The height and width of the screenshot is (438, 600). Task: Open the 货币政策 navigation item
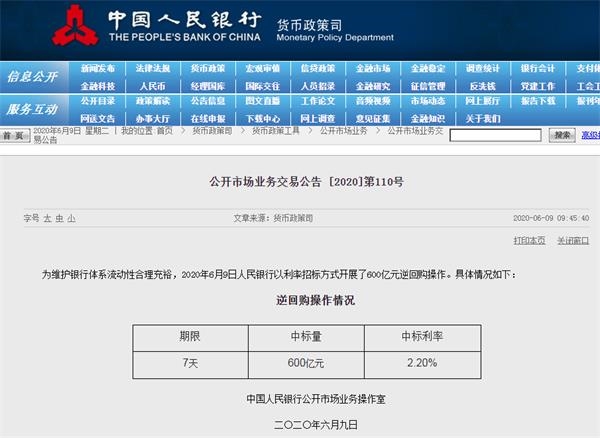208,68
